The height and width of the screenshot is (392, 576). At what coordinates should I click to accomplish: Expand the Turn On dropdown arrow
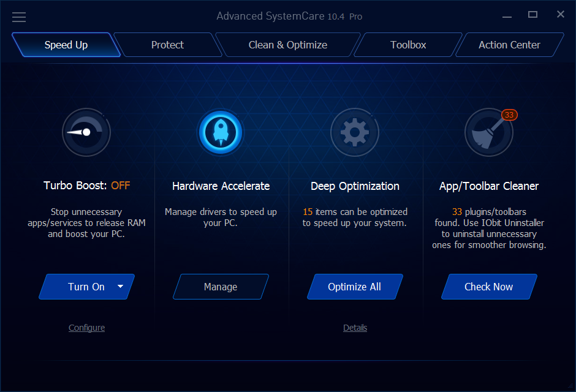point(121,286)
